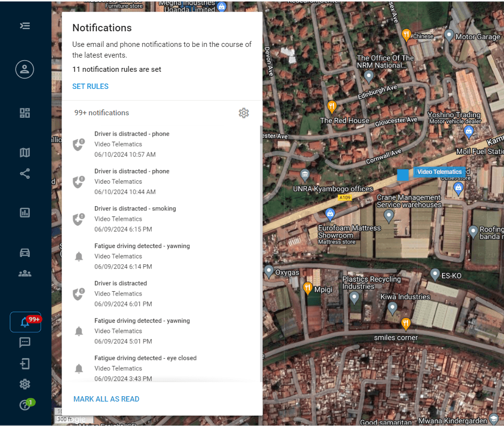This screenshot has width=504, height=426.
Task: Click blue square vehicle marker on map
Action: 403,175
